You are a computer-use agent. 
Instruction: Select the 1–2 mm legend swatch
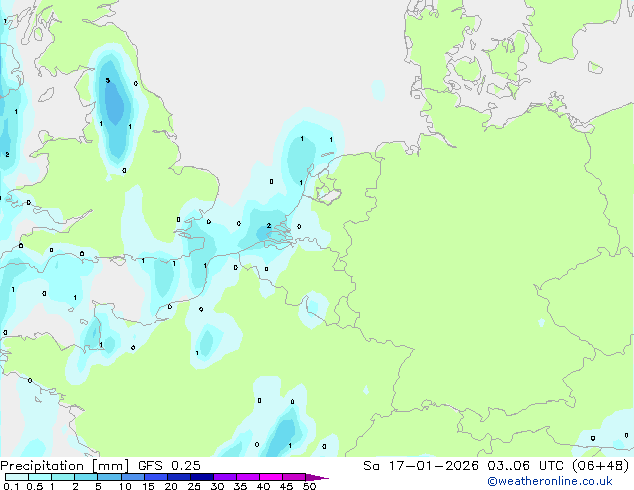[x=63, y=477]
